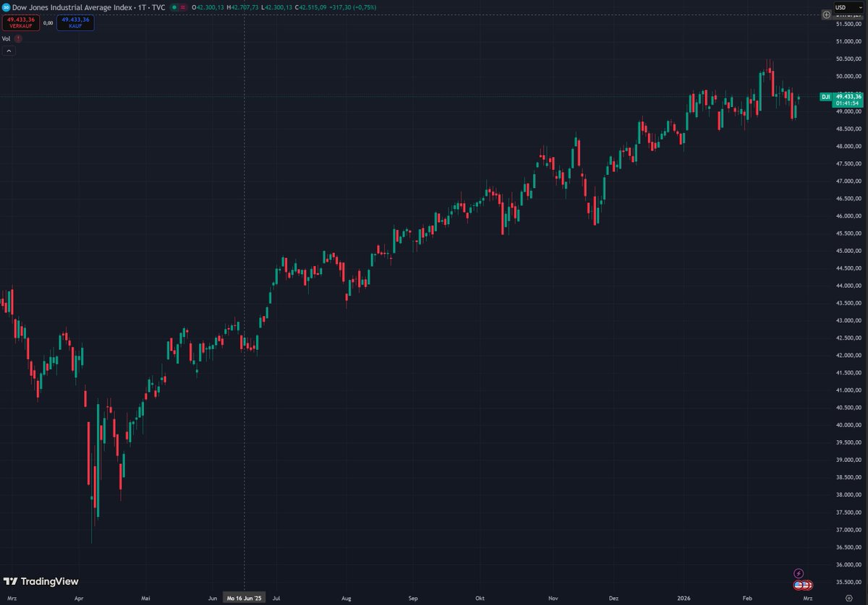Click the 'Sep' label on time axis
This screenshot has width=868, height=605.
pos(414,598)
